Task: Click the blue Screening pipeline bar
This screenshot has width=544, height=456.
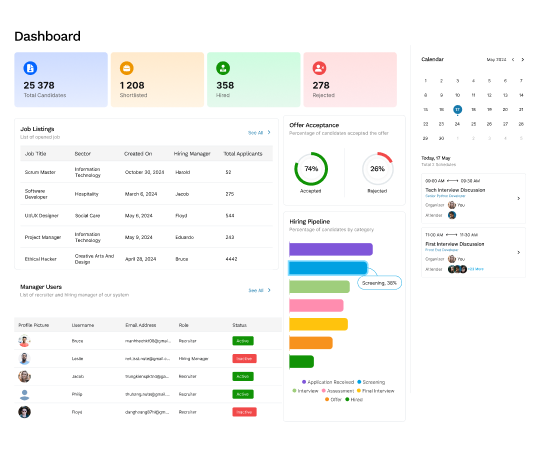Action: pos(328,268)
